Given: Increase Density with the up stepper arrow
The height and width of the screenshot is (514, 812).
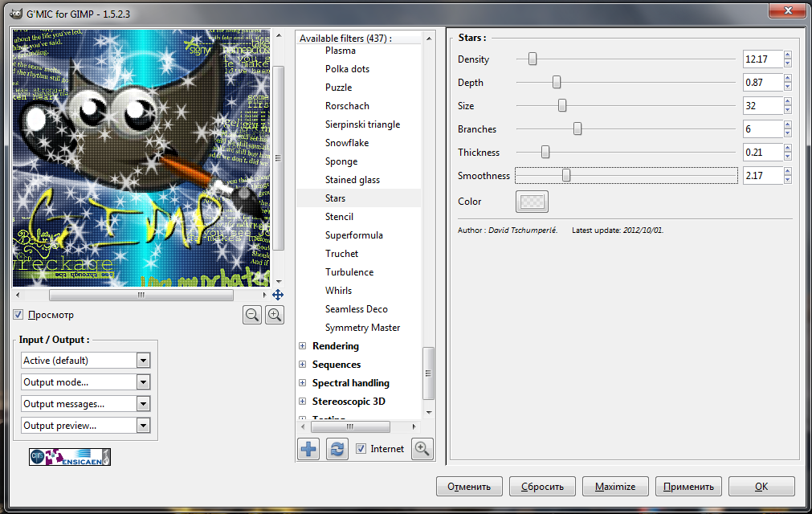Looking at the screenshot, I should tap(788, 55).
